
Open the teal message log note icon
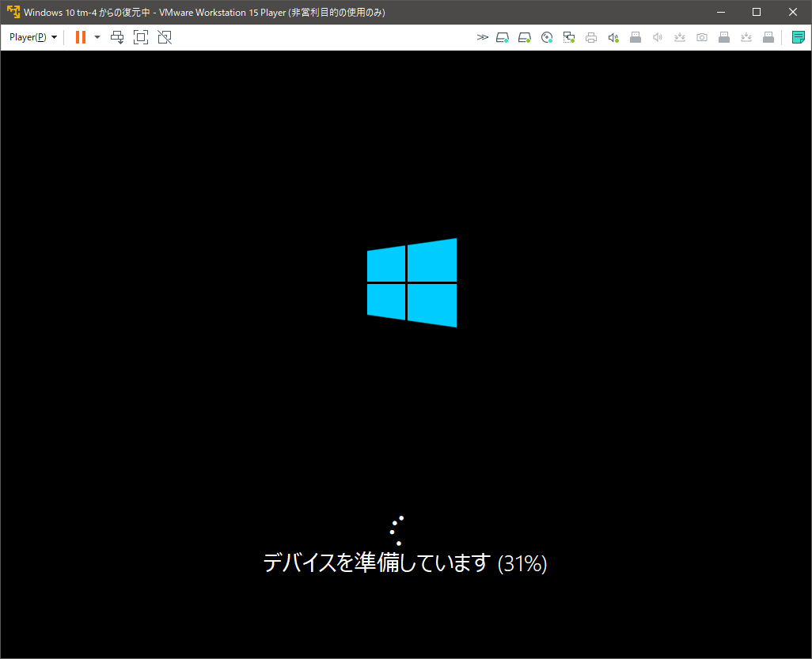(x=798, y=37)
